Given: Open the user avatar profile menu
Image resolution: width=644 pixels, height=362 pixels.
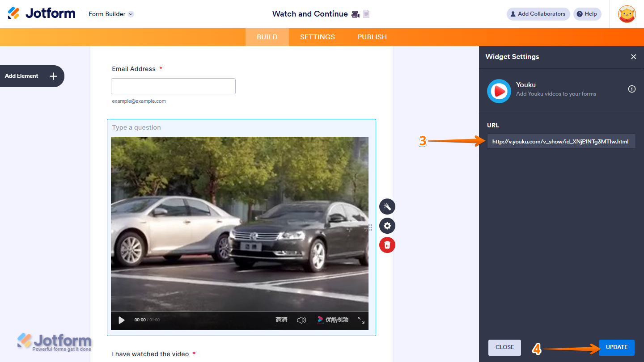Looking at the screenshot, I should pos(627,14).
